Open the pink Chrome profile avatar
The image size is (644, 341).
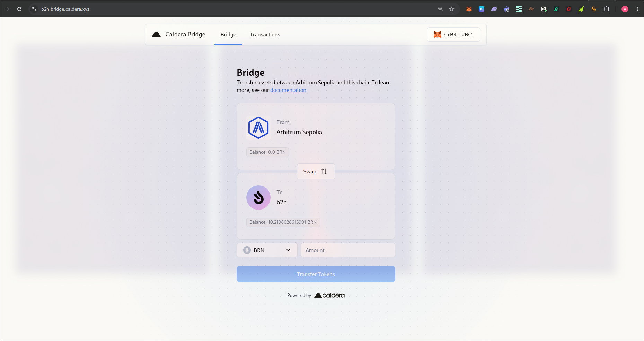click(x=625, y=9)
